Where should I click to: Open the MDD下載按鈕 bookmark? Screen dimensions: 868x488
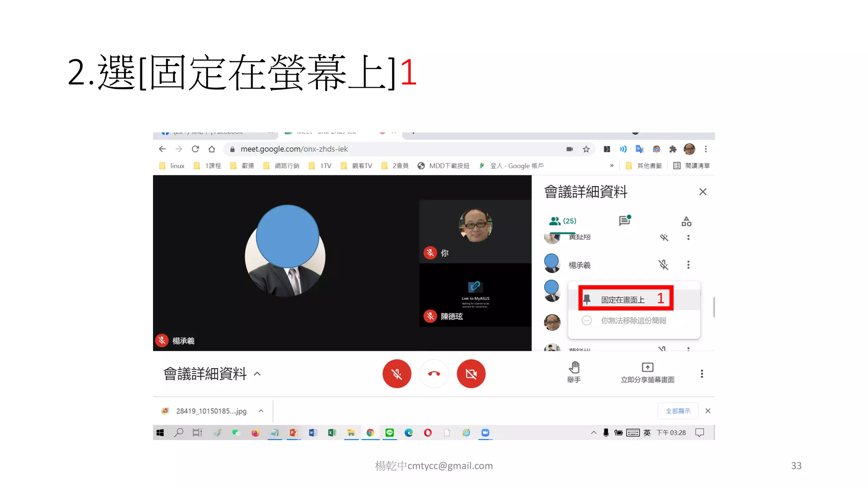[x=443, y=166]
